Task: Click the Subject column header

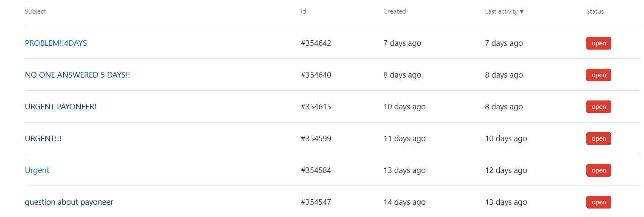Action: tap(35, 11)
